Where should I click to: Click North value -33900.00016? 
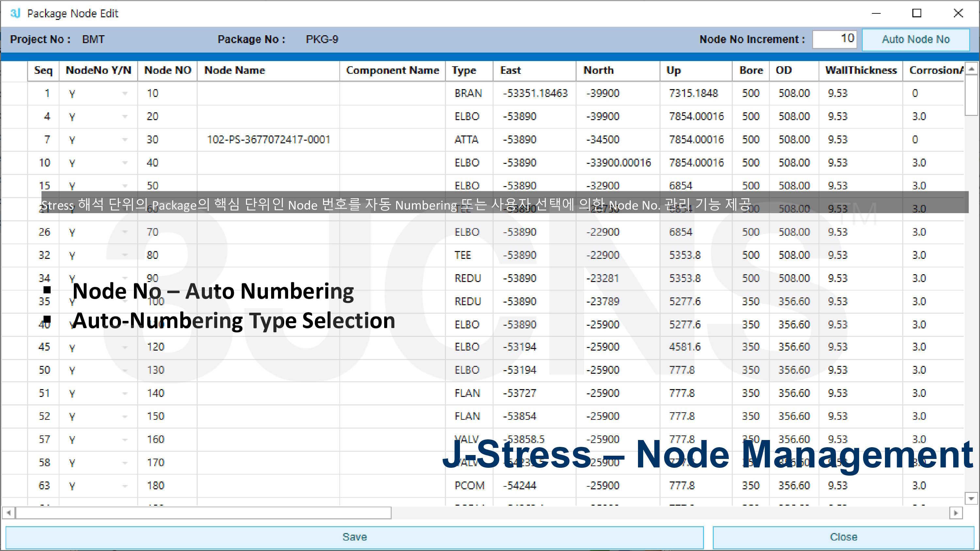(618, 163)
